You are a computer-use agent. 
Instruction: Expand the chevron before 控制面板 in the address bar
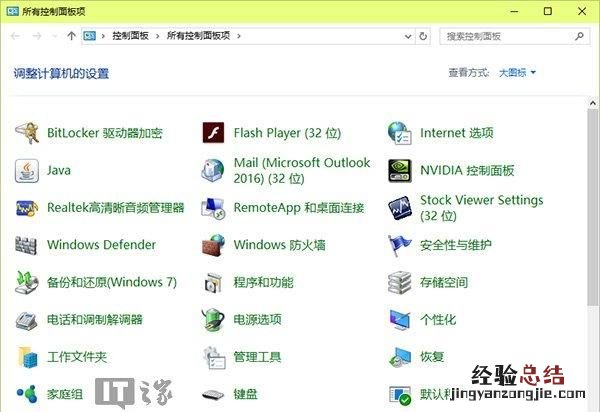(103, 36)
